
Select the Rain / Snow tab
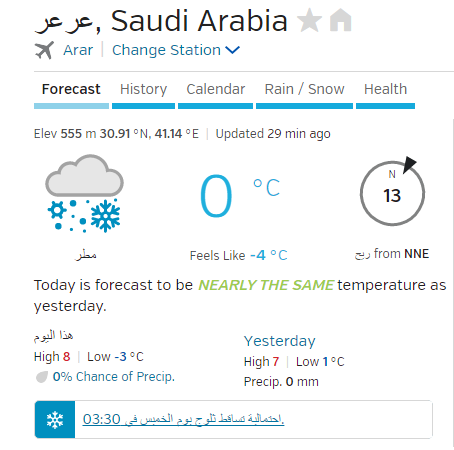pos(304,89)
